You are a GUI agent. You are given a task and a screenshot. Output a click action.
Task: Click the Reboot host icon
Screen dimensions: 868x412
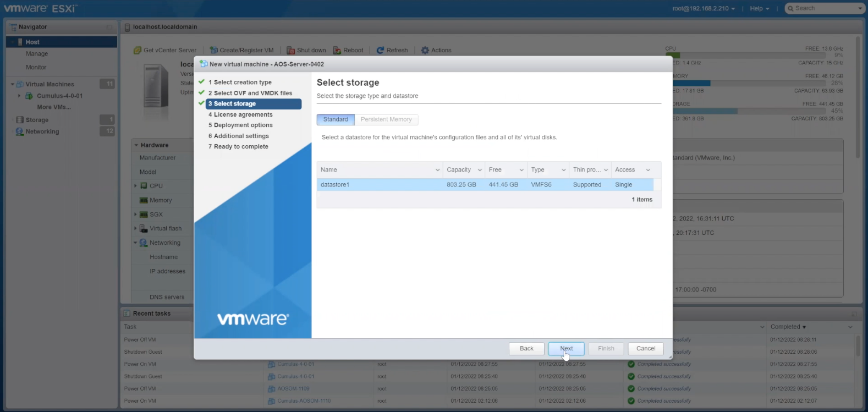pos(337,50)
